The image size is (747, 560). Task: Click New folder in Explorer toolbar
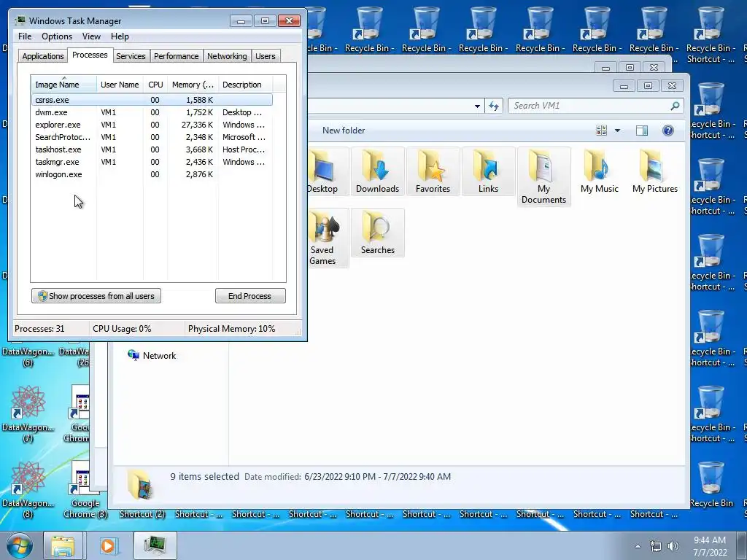tap(344, 131)
